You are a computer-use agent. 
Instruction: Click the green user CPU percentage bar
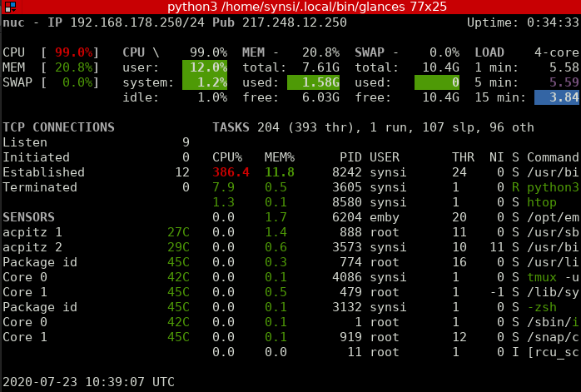point(205,67)
